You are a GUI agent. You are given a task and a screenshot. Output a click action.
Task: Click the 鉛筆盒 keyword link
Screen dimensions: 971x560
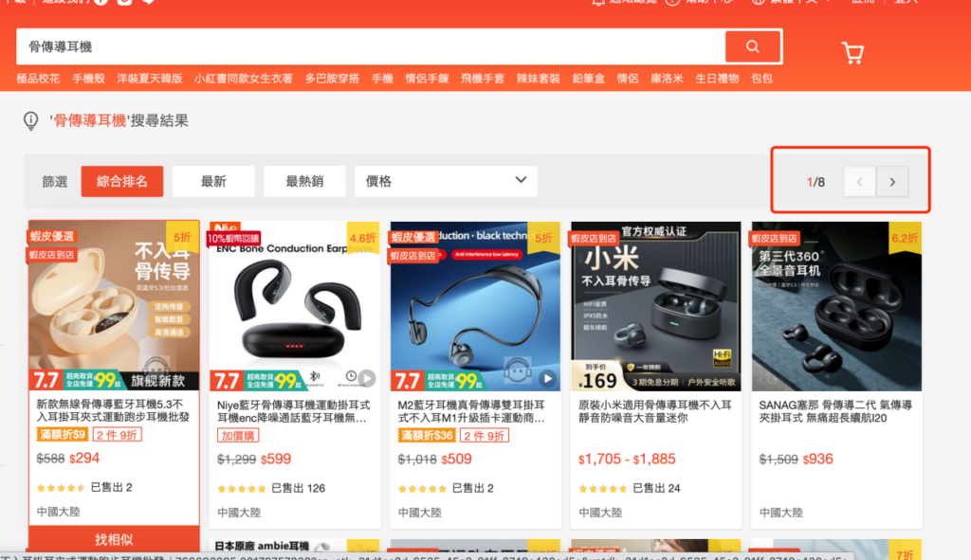coord(588,79)
